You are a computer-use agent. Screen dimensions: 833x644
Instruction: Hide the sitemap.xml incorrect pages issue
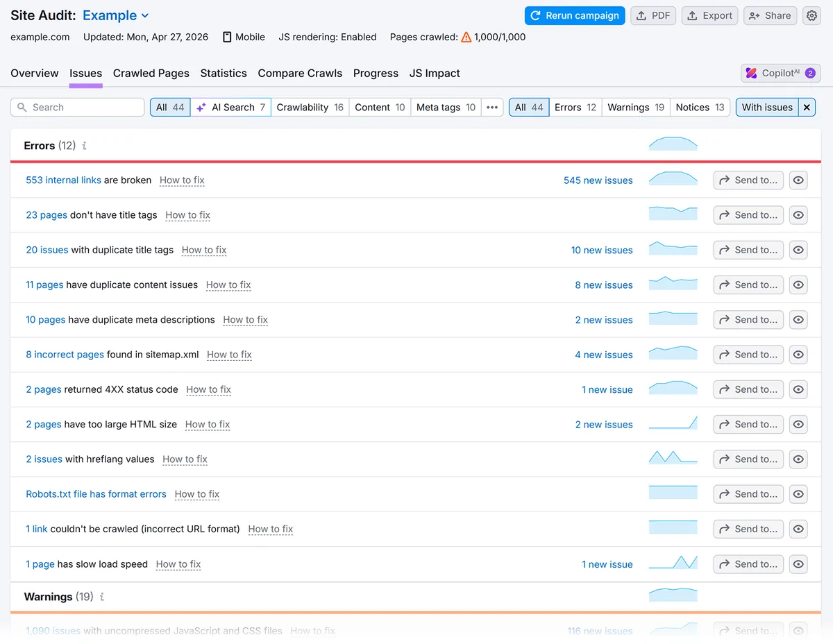[x=798, y=355]
